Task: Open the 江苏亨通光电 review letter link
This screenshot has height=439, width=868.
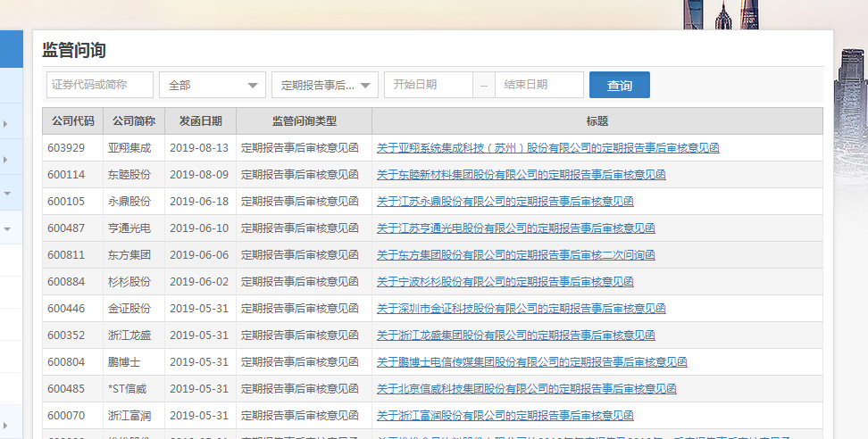Action: pos(515,228)
